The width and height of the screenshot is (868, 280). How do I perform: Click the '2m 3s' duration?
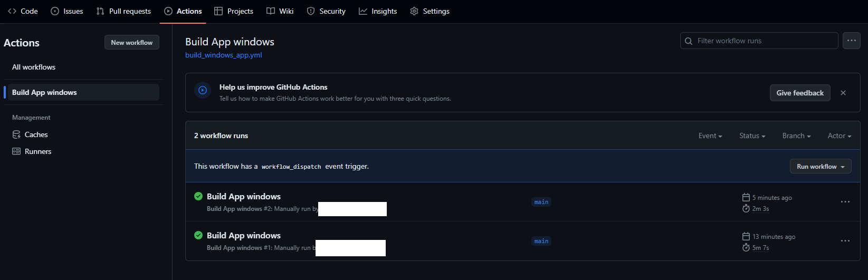761,209
